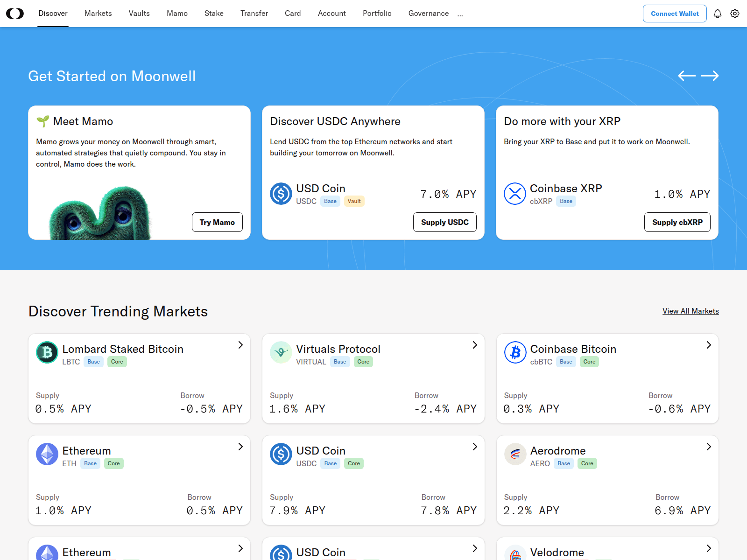Click the Virtuals Protocol leaf icon

pyautogui.click(x=281, y=352)
